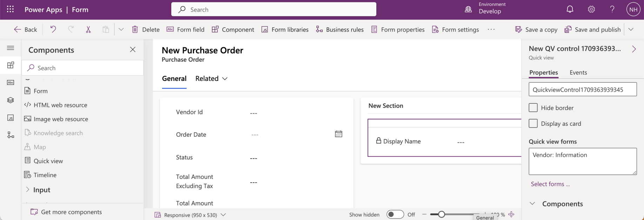Image resolution: width=644 pixels, height=220 pixels.
Task: Click the Select forms link
Action: [x=550, y=184]
